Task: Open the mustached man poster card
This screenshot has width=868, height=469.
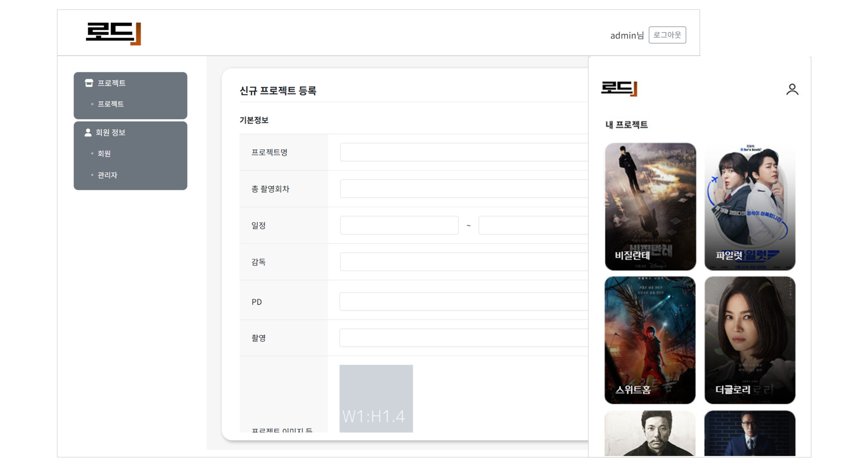Action: [650, 433]
